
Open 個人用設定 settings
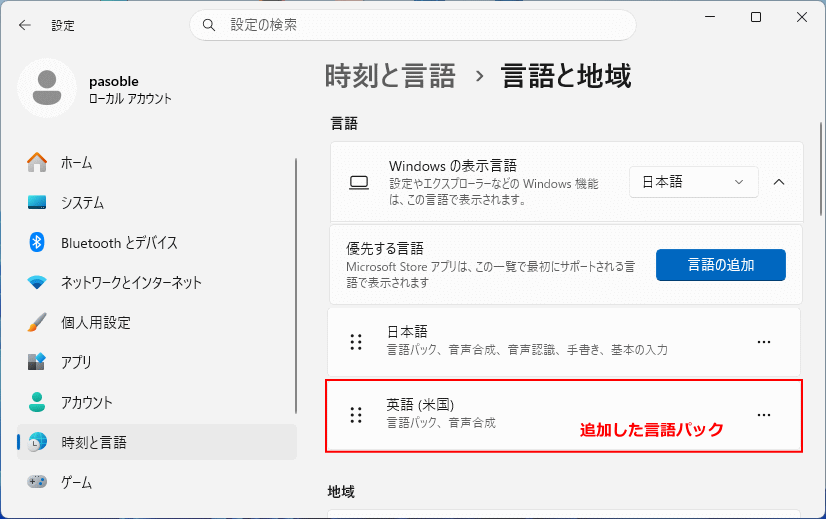pos(157,322)
